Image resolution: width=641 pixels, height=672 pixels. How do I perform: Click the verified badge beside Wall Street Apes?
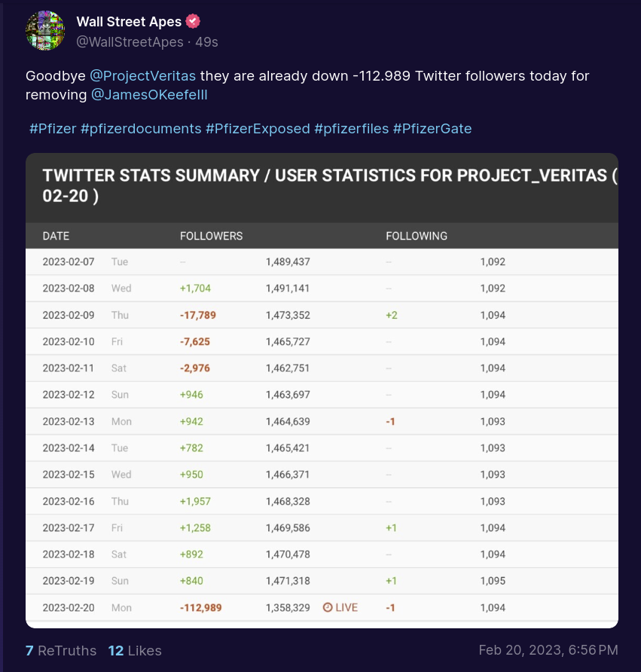pos(193,21)
